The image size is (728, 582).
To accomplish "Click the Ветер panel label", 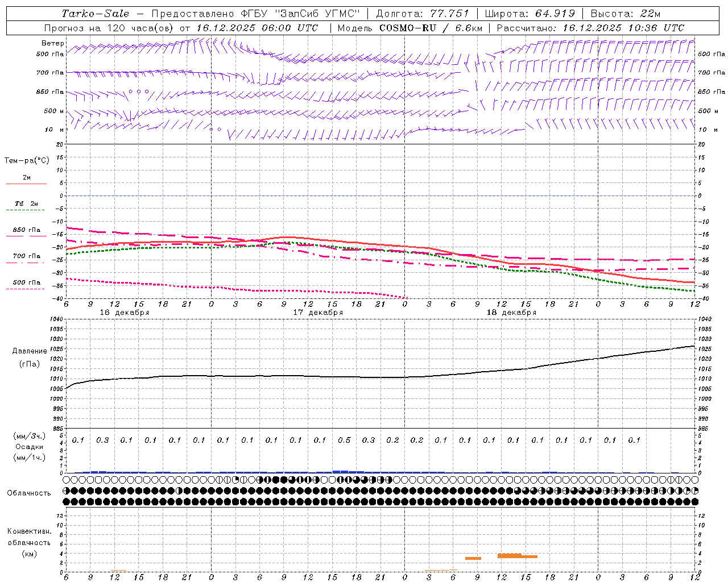I will click(x=53, y=43).
